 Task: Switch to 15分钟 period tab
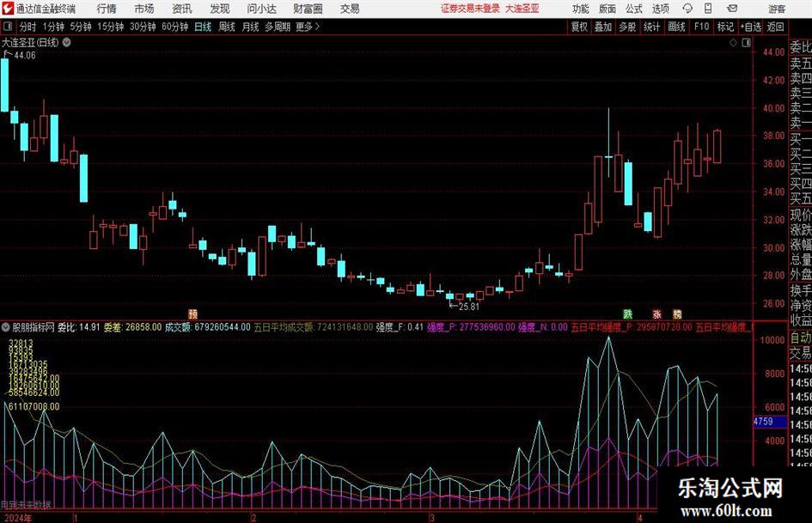click(x=111, y=27)
